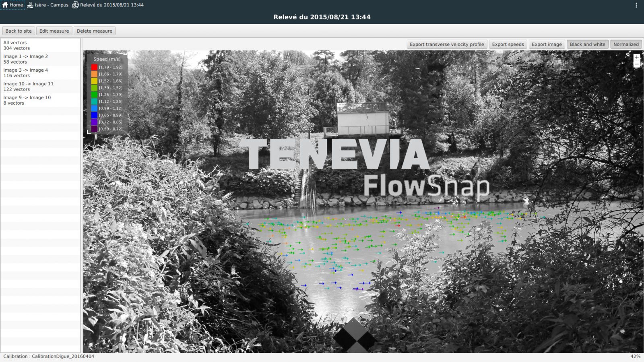Click Export speeds button

coord(508,44)
